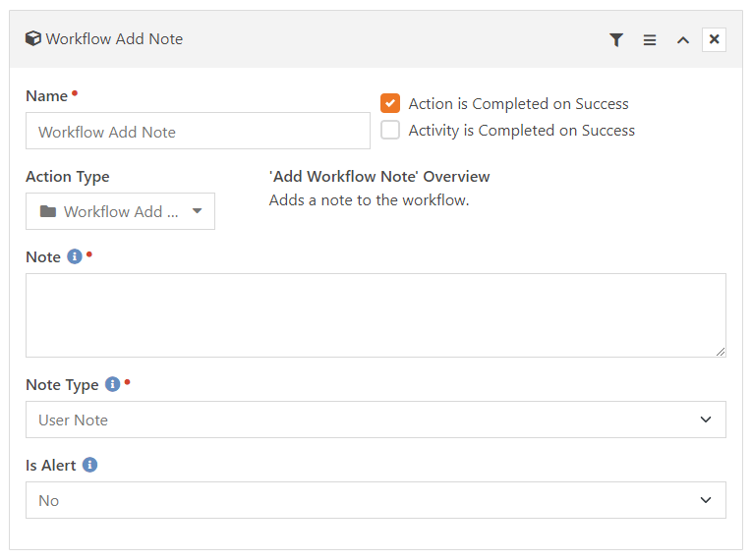Click the reorder bars icon in header
752x560 pixels.
pyautogui.click(x=650, y=40)
